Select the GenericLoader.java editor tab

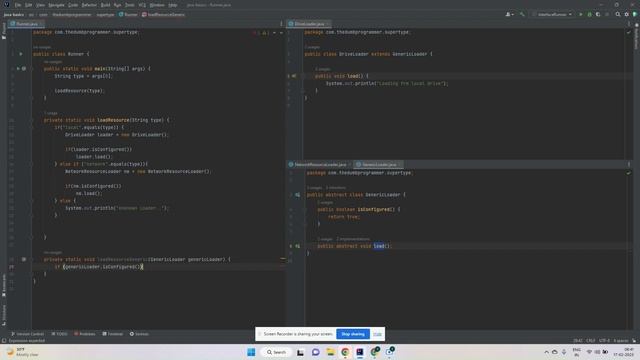coord(379,164)
